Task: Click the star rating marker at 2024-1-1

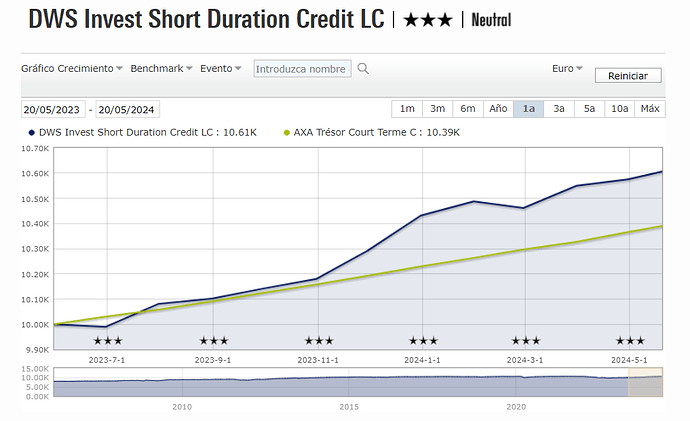Action: 423,340
